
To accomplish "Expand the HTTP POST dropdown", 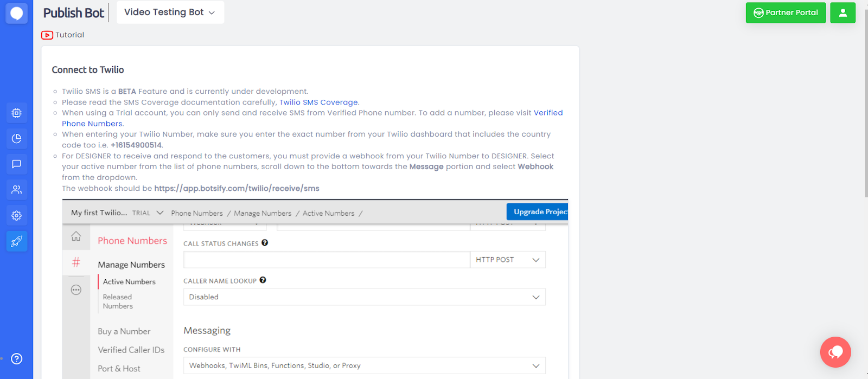I will [x=507, y=260].
